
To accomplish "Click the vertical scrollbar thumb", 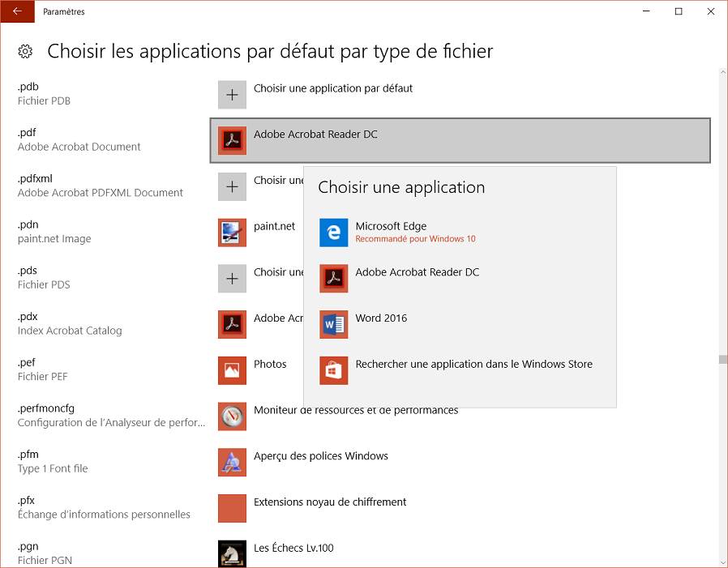I will 722,359.
